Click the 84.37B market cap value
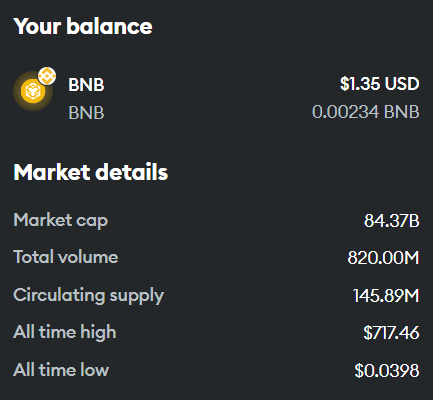This screenshot has width=433, height=400. tap(391, 221)
